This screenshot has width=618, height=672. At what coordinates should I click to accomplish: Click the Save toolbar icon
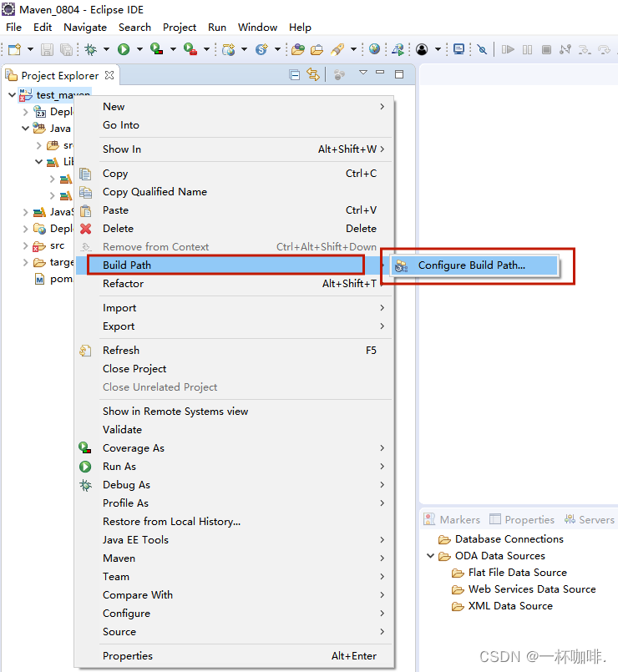click(47, 50)
